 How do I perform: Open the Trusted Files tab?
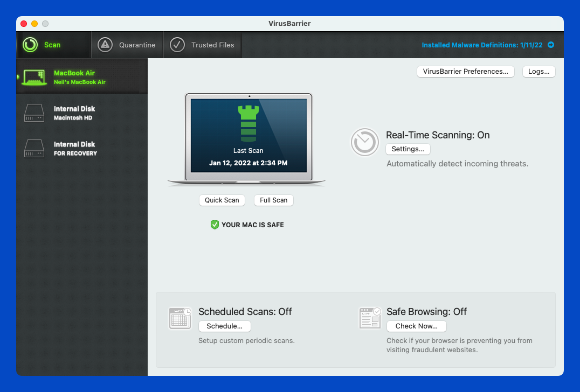pos(203,45)
